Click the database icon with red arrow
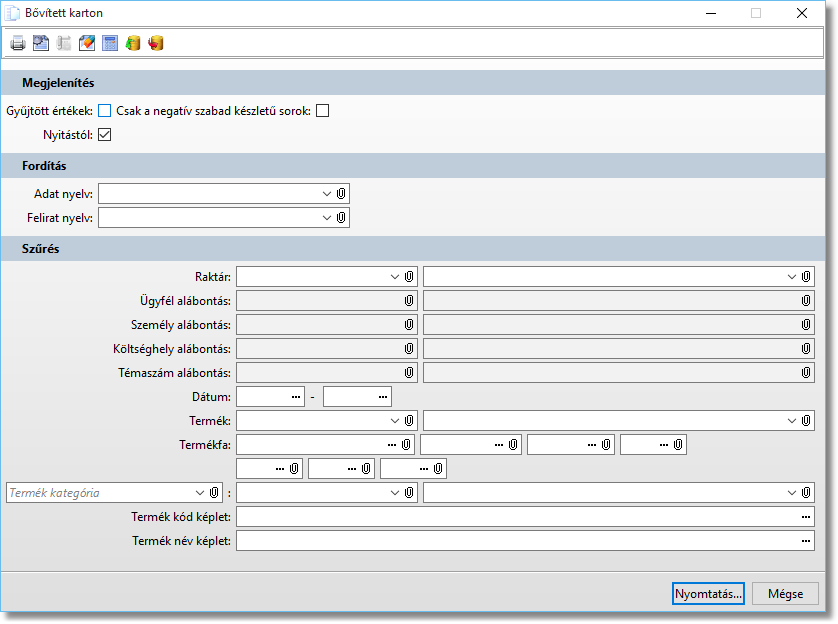 pos(156,43)
